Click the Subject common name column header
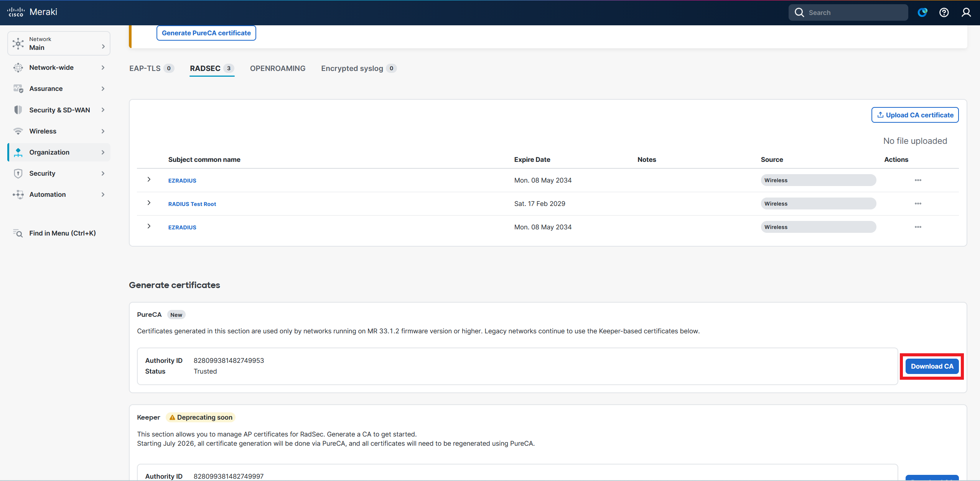Image resolution: width=980 pixels, height=481 pixels. [x=204, y=160]
